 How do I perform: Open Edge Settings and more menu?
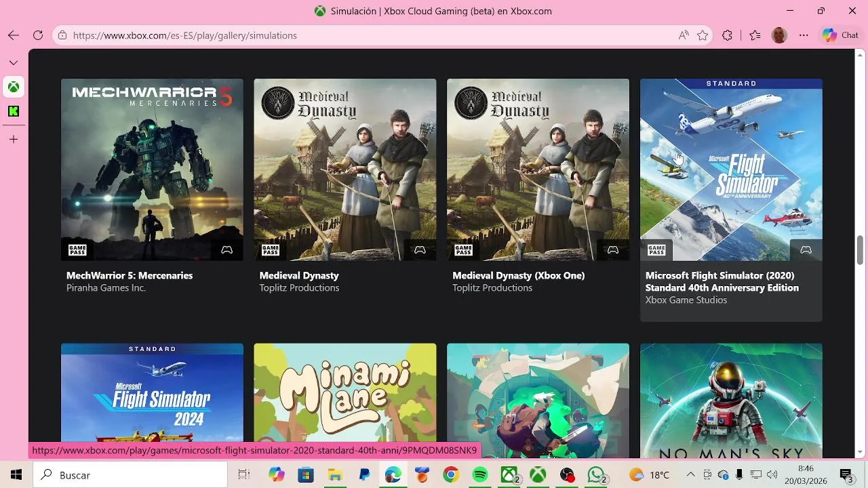(804, 35)
